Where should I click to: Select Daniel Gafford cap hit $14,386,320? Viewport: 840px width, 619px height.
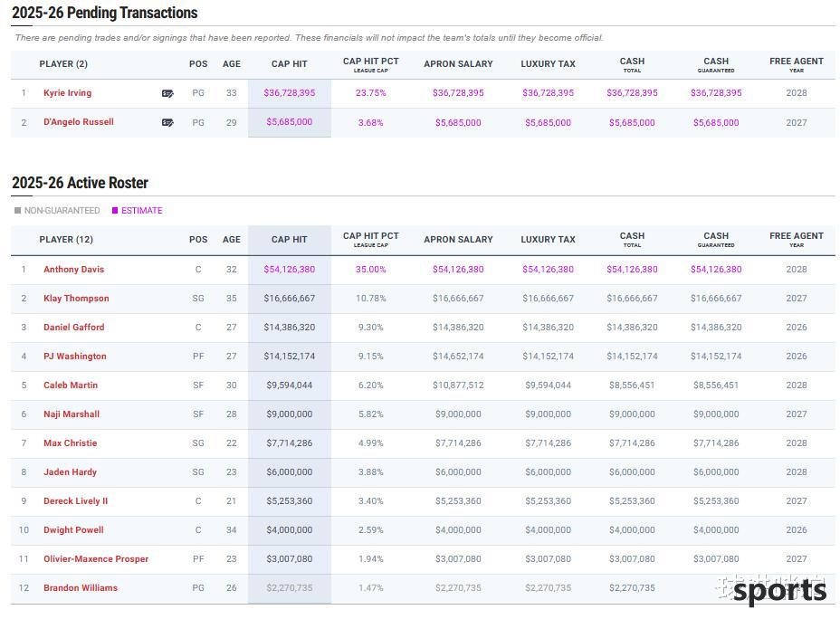click(x=290, y=328)
